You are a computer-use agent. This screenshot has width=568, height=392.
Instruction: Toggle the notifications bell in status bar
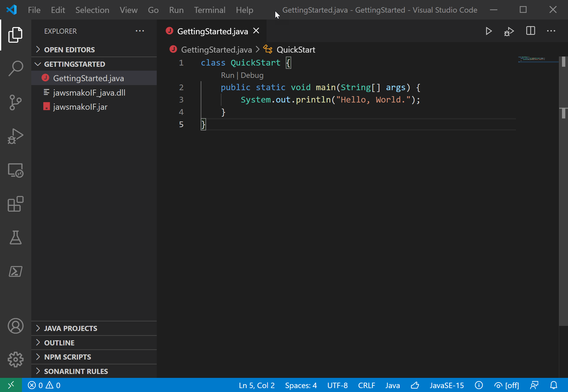point(554,385)
